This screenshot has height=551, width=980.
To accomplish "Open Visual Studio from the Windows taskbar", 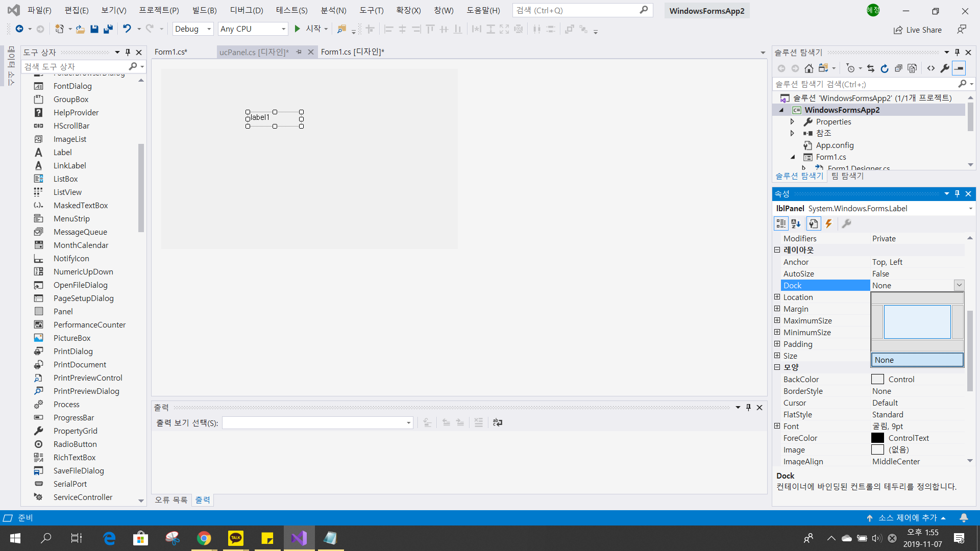I will pos(299,538).
